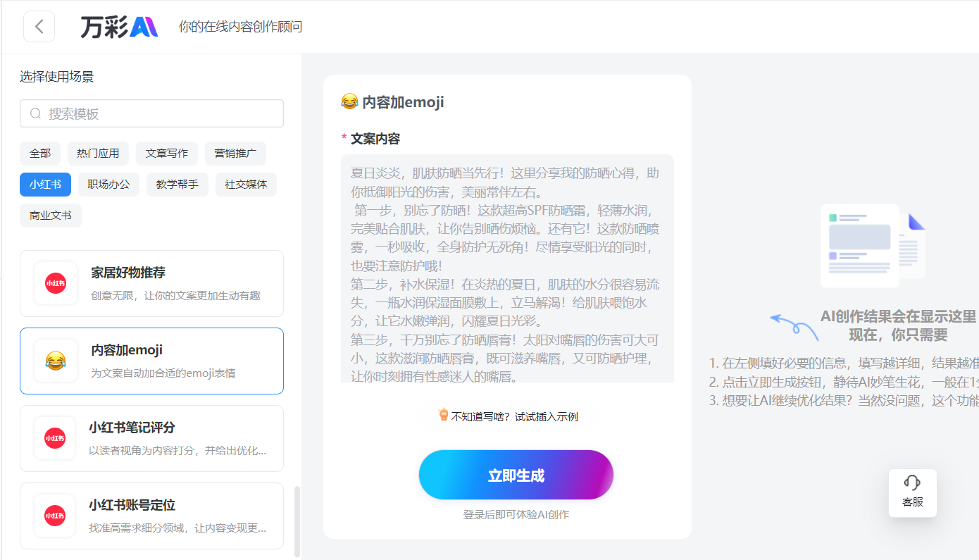Screen dimensions: 979x560
Task: Click the 立即生成 generate button
Action: tap(516, 475)
